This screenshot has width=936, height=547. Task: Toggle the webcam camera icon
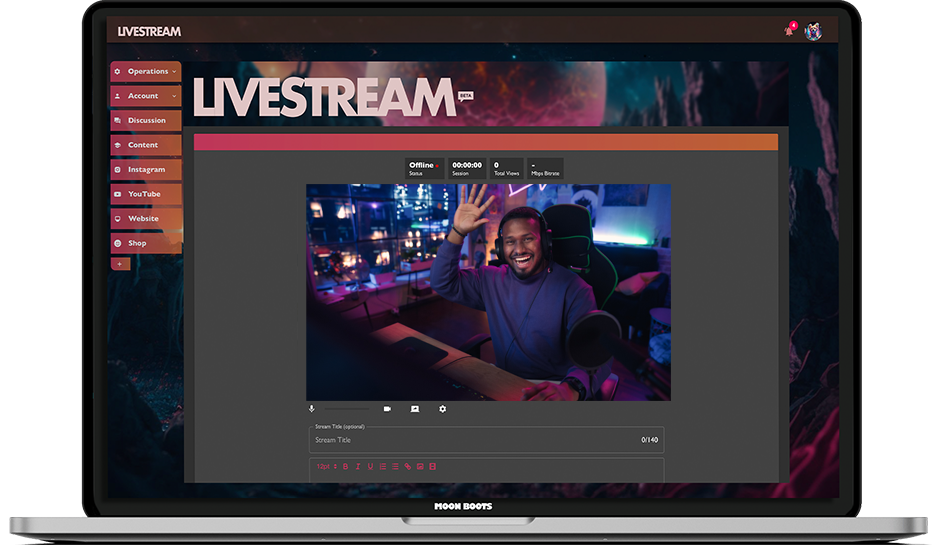click(x=387, y=409)
